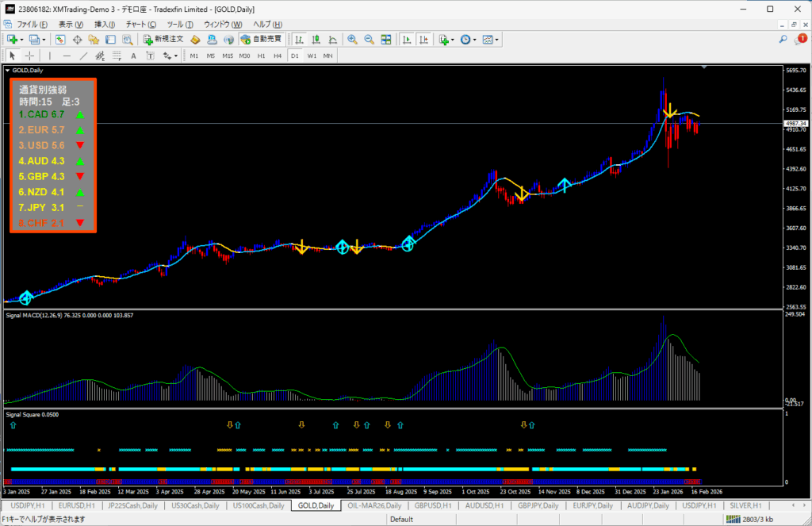Image resolution: width=812 pixels, height=526 pixels.
Task: Switch chart to candlestick display
Action: 316,39
